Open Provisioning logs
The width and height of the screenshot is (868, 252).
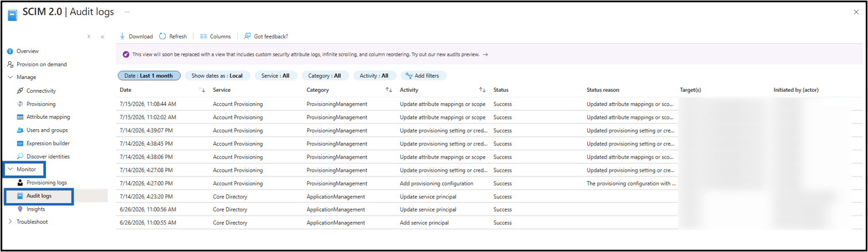click(47, 183)
